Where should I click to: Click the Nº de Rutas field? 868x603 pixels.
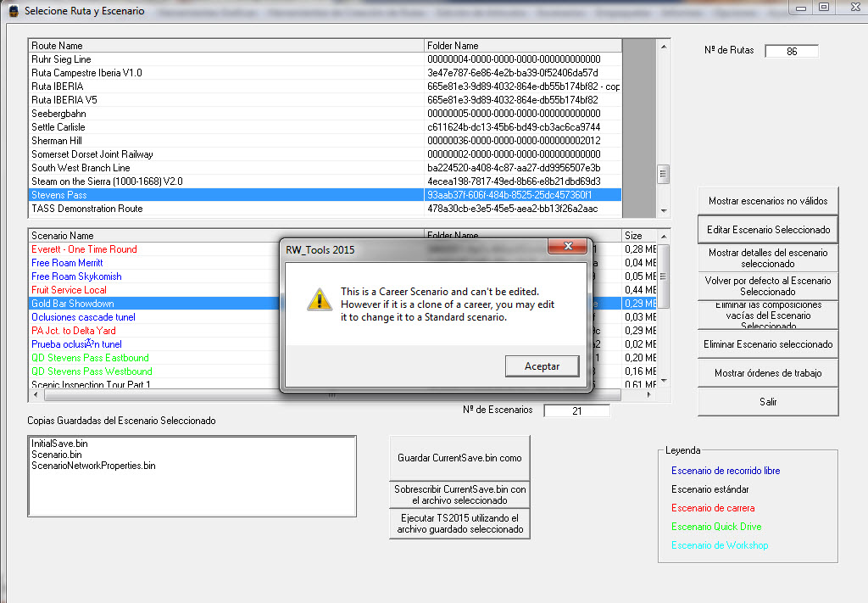(x=792, y=52)
